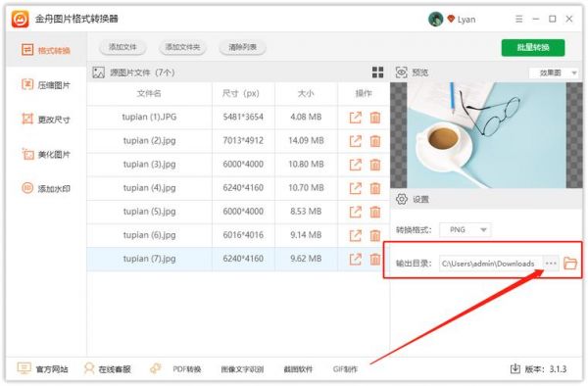The image size is (588, 386).
Task: Open export icon for tupian (6).jpg
Action: coord(355,235)
